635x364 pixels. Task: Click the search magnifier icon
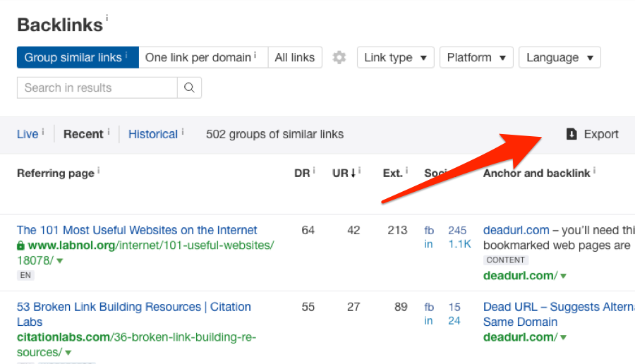[189, 88]
